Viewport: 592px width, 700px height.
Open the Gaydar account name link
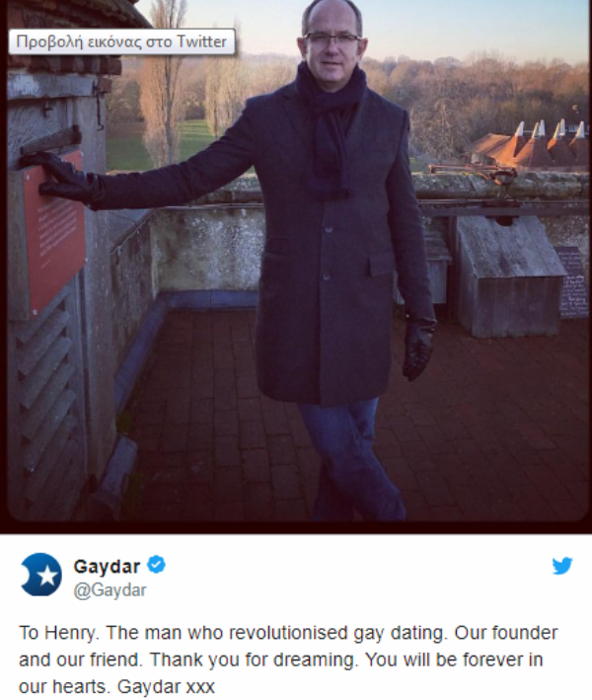pyautogui.click(x=108, y=566)
